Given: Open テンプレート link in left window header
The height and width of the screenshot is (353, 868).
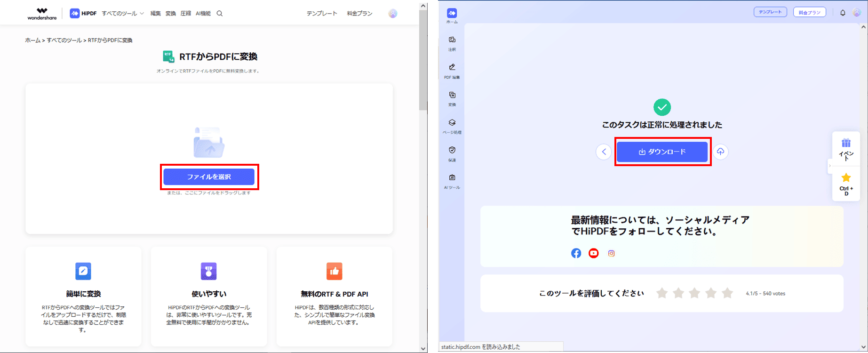Looking at the screenshot, I should click(x=322, y=14).
